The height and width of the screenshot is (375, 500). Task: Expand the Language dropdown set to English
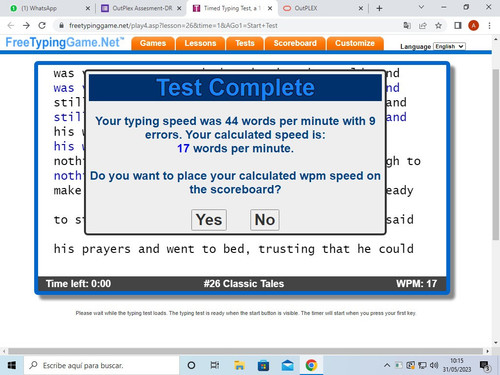click(x=449, y=46)
